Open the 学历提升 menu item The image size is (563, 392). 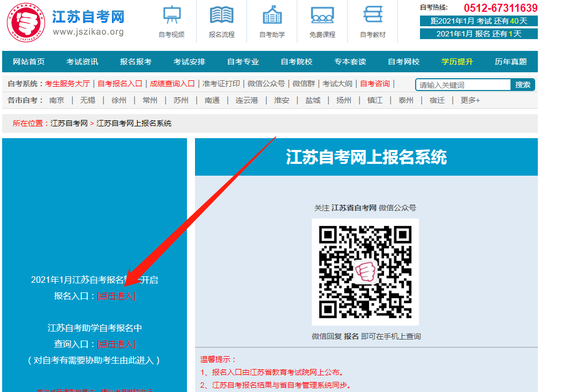457,62
